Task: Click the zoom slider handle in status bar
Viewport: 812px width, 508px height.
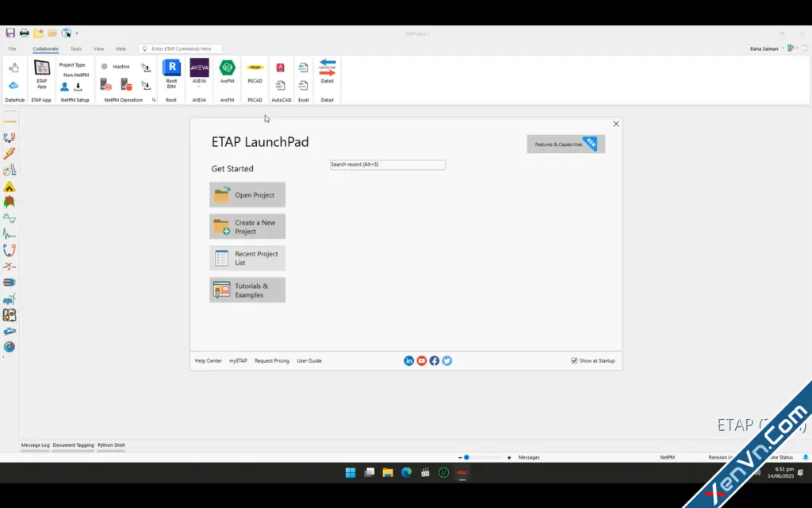Action: coord(466,457)
